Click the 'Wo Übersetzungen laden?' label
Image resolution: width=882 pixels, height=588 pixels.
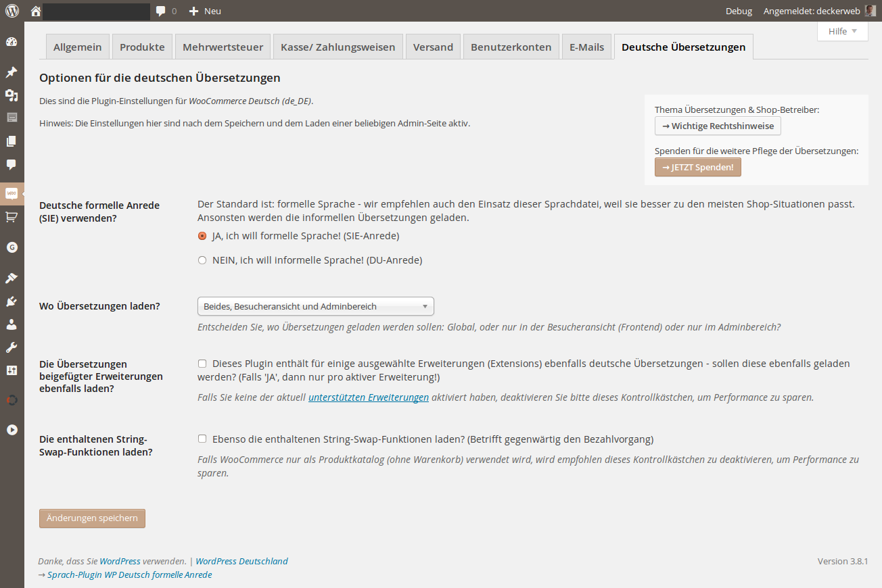tap(99, 306)
